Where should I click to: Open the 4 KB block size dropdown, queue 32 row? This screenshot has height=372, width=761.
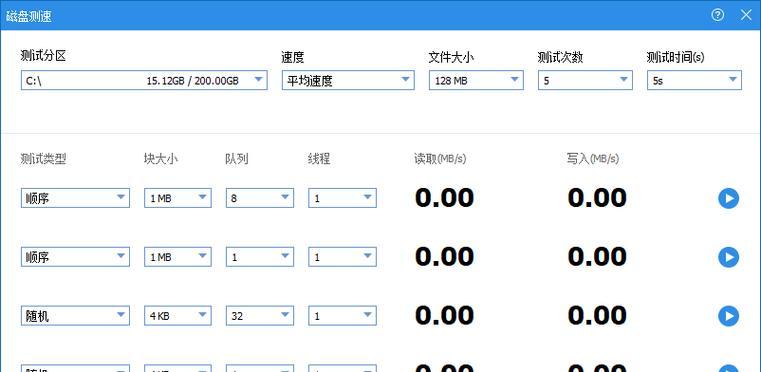coord(178,316)
